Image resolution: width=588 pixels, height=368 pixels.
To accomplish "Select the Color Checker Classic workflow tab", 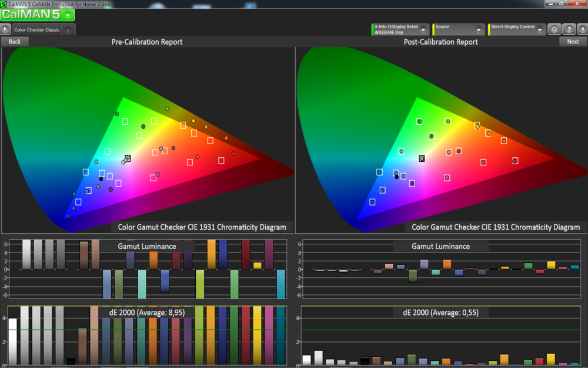I will pyautogui.click(x=36, y=29).
